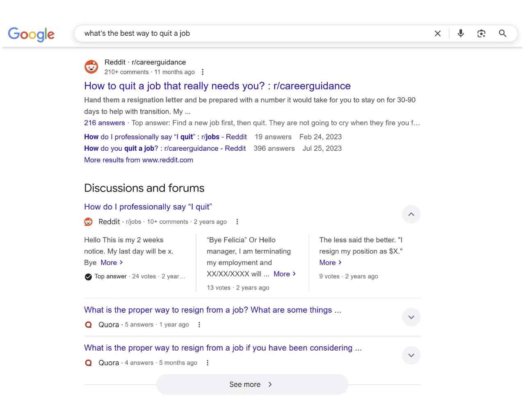This screenshot has width=525, height=420.
Task: Expand the top answer via its More link
Action: pyautogui.click(x=109, y=262)
